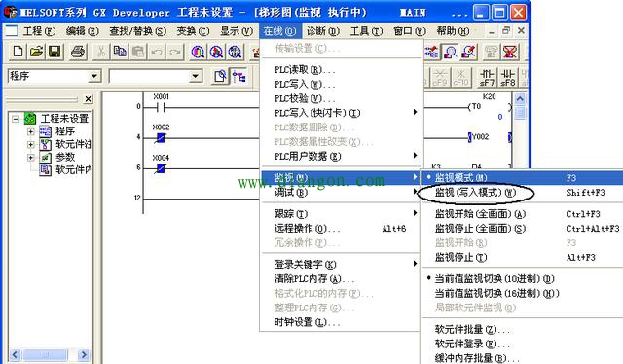Click the monitor mode magnifier toolbar icon
The image size is (623, 364).
451,52
